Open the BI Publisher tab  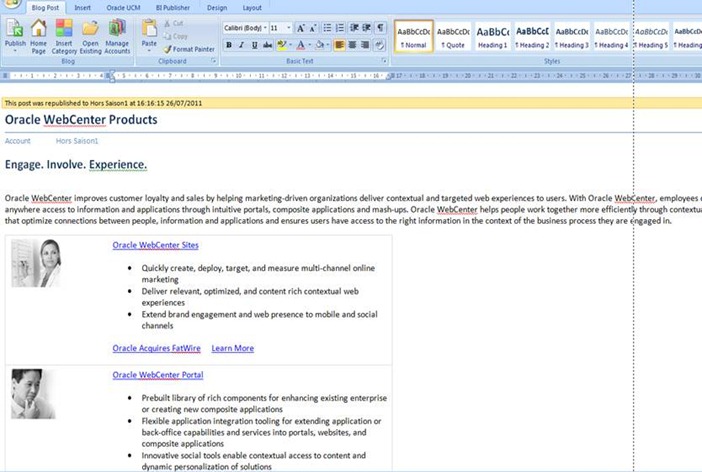click(173, 8)
